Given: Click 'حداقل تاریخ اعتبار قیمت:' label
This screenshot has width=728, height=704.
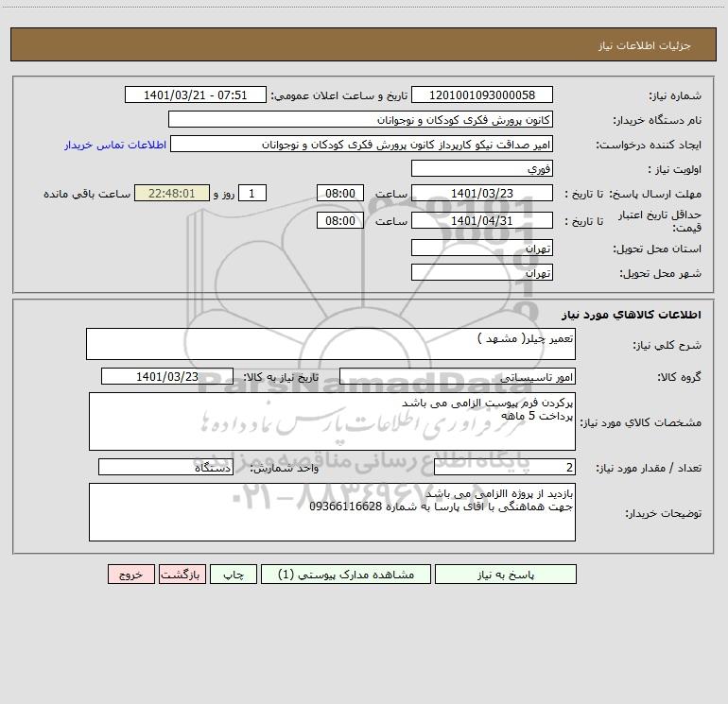Looking at the screenshot, I should point(660,221).
